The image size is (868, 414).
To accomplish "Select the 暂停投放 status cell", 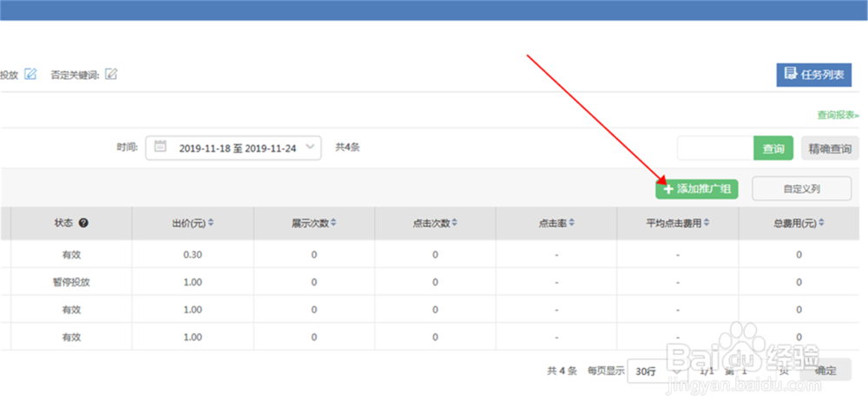I will pos(71,282).
